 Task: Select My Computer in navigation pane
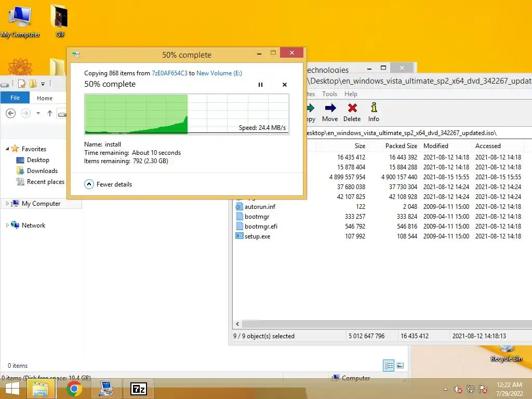(41, 204)
